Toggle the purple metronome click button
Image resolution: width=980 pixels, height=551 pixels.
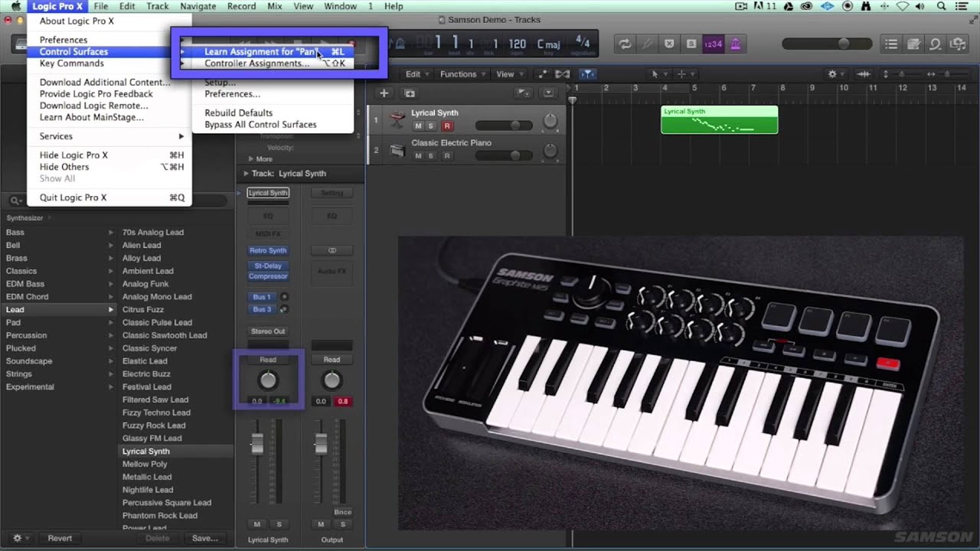click(735, 44)
